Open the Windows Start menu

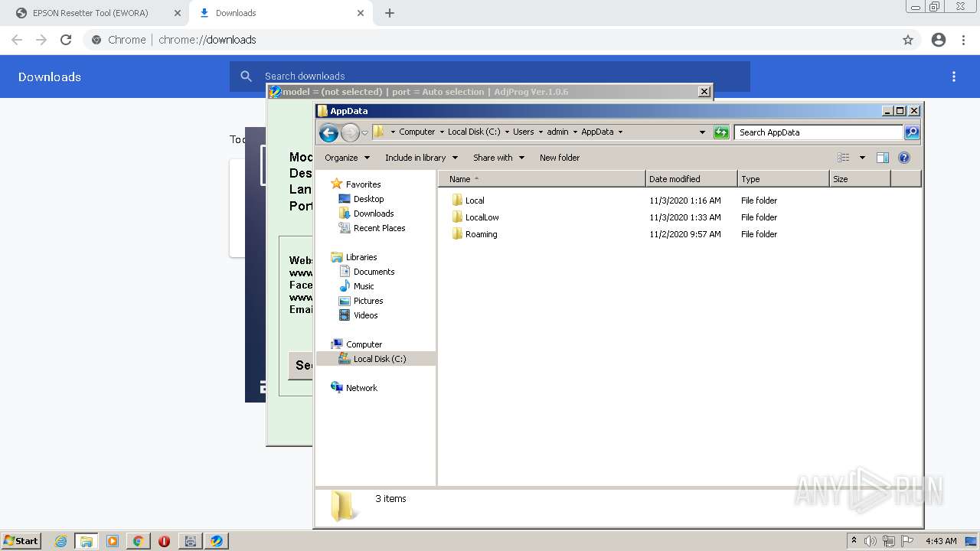click(21, 540)
